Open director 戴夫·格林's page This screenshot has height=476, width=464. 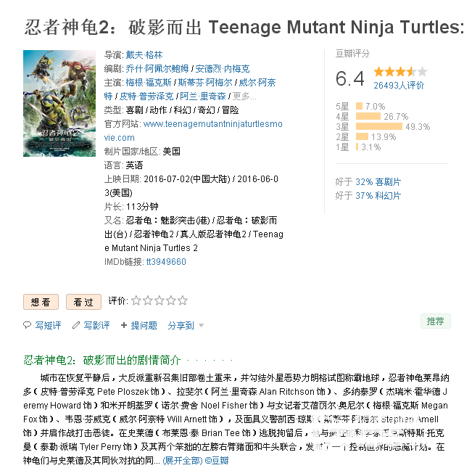(144, 55)
